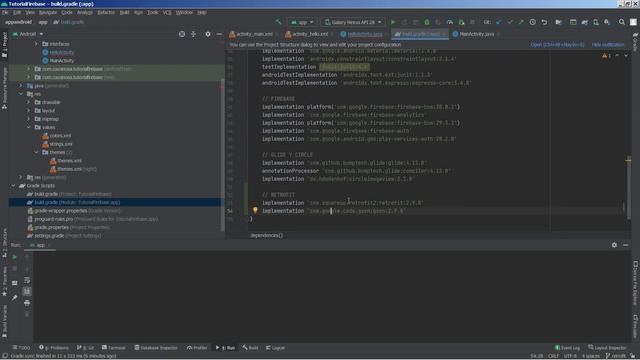Click the pin tab icon in the Run panel
640x360 pixels.
coord(15,298)
